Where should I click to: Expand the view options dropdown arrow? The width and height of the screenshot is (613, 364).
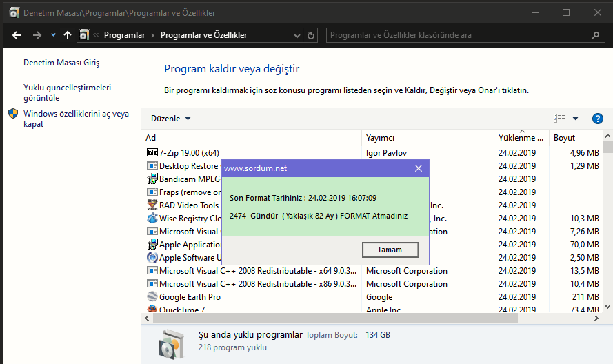click(x=575, y=119)
